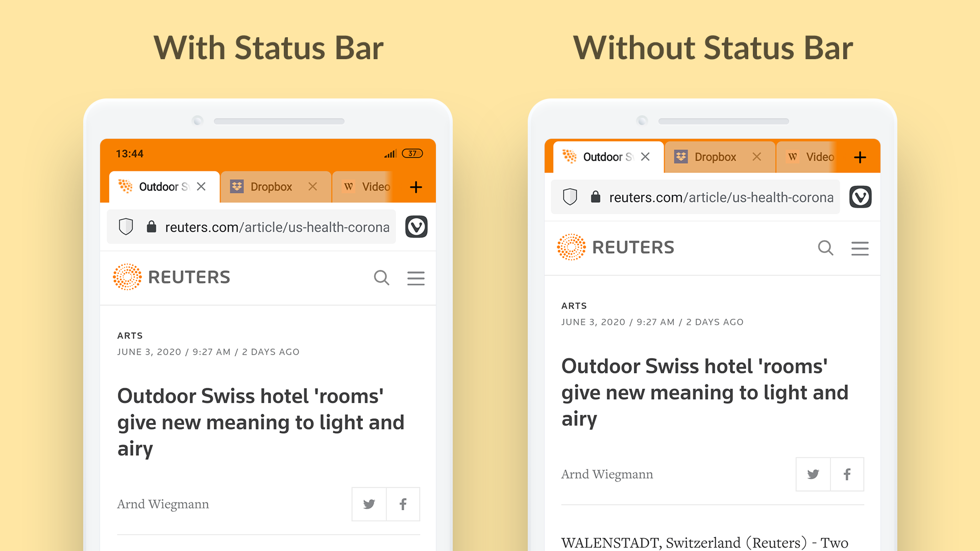Viewport: 980px width, 551px height.
Task: Click article headline in right phone
Action: pos(705,392)
